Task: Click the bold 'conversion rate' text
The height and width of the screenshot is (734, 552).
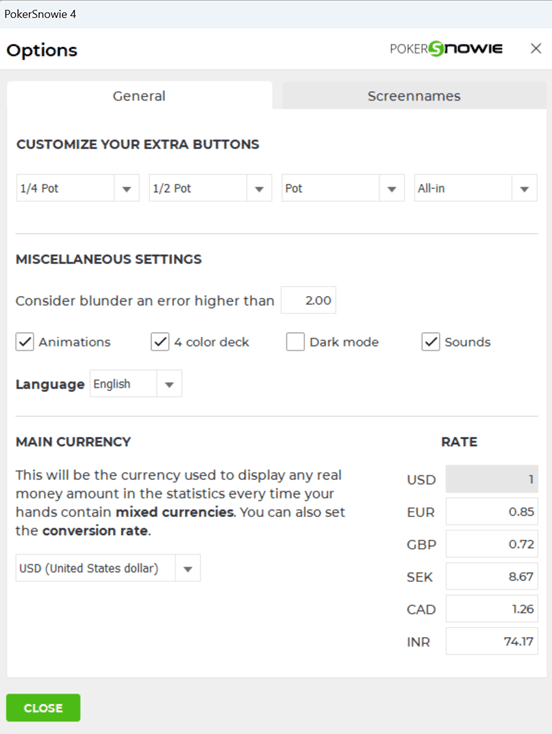Action: pos(96,531)
